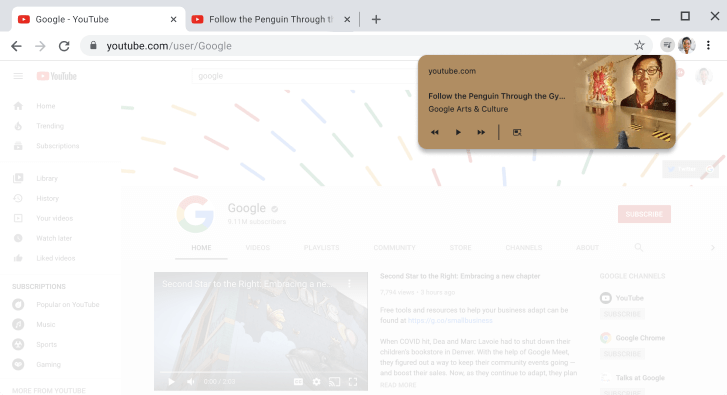Viewport: 727px width, 395px height.
Task: Switch to the VIDEOS channel tab
Action: (257, 248)
